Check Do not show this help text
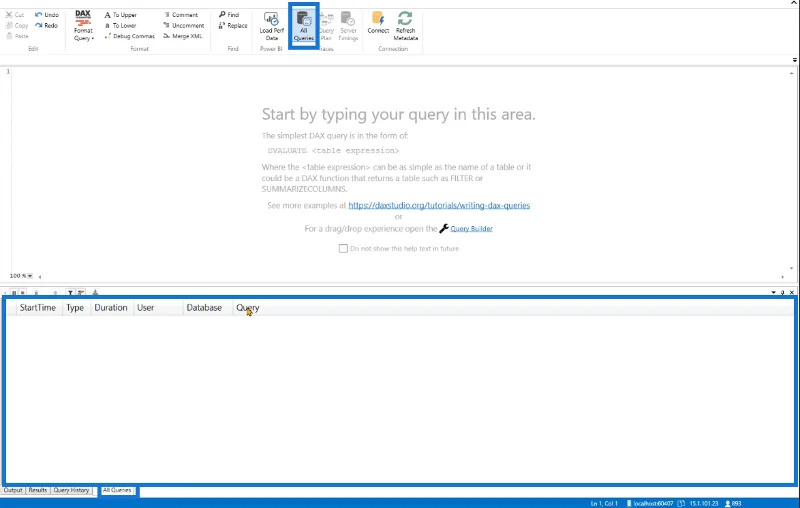Screen dimensions: 800x508 (343, 248)
